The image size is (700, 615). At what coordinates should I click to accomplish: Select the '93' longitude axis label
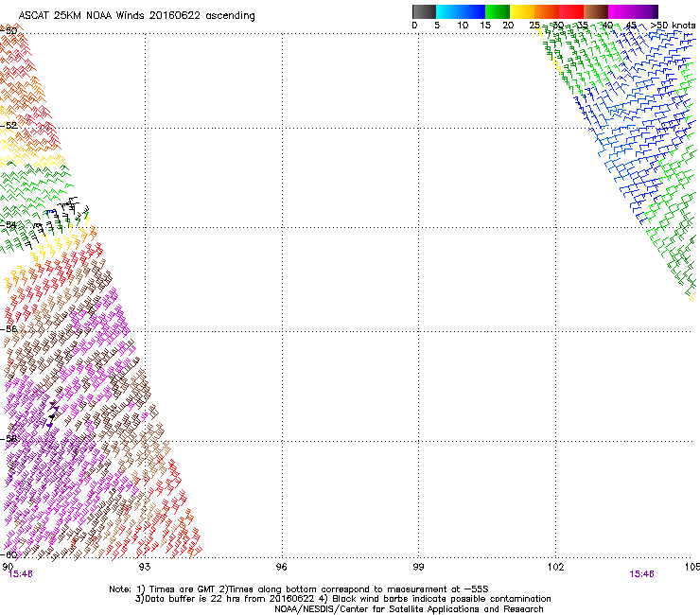point(145,567)
